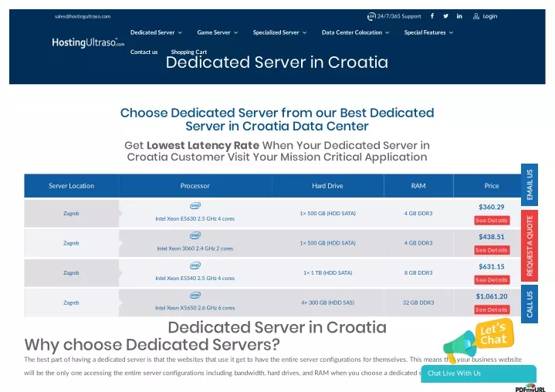The image size is (555, 392).
Task: Open the Data Center Colocation menu
Action: (x=352, y=32)
